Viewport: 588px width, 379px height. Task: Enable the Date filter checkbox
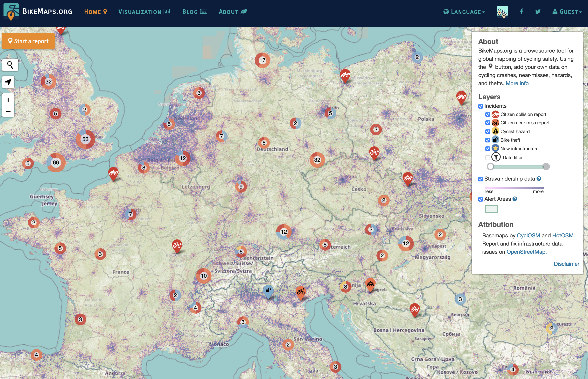click(x=487, y=158)
